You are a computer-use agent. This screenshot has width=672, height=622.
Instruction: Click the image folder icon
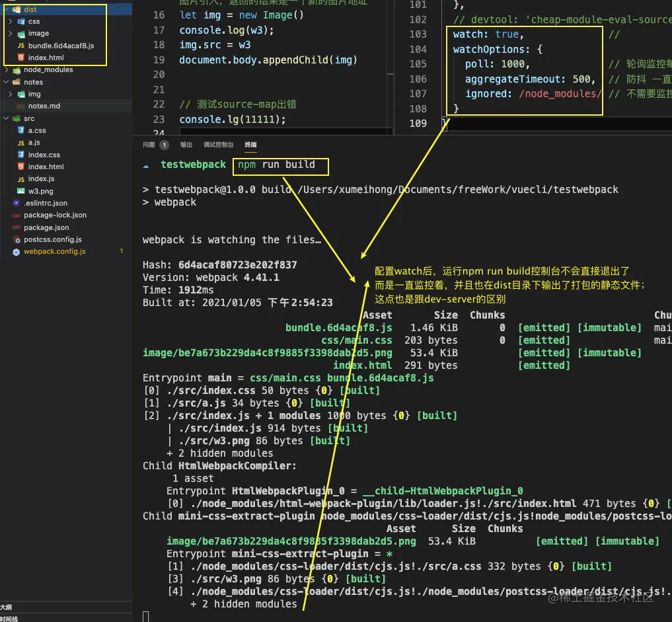pos(21,34)
